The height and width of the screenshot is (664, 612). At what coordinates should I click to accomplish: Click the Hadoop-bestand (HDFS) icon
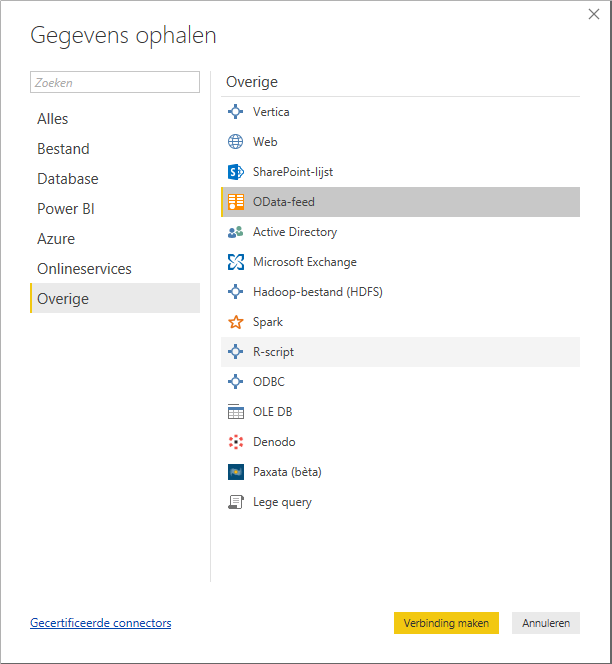(x=235, y=292)
